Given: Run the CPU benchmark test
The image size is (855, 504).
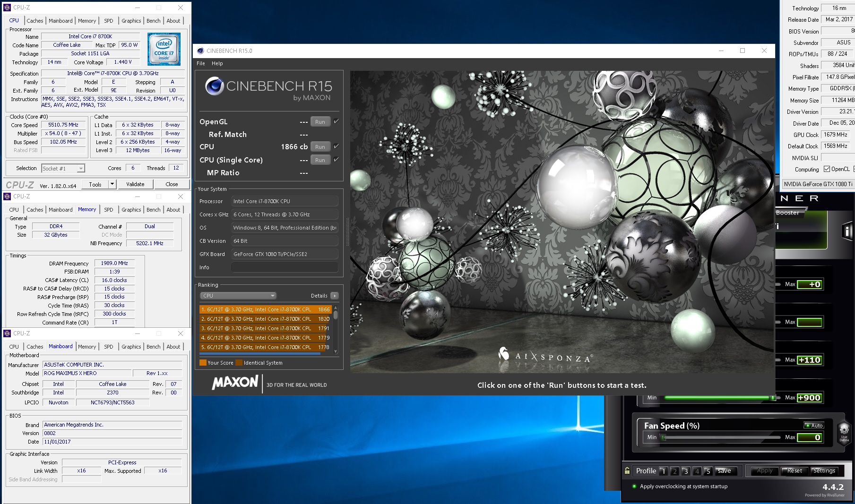Looking at the screenshot, I should [320, 147].
